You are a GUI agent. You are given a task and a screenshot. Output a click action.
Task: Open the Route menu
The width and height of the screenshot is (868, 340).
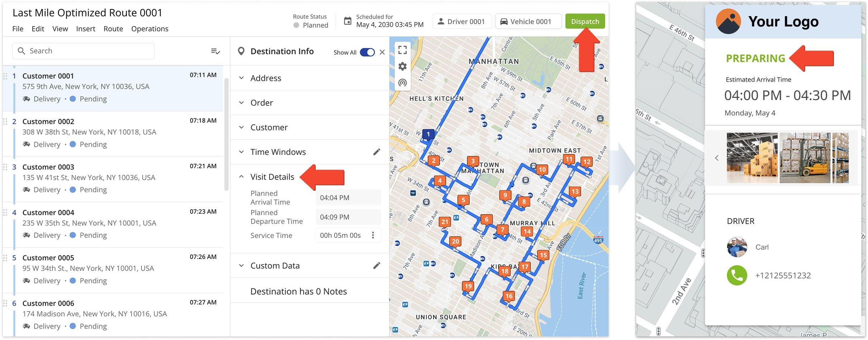coord(113,29)
